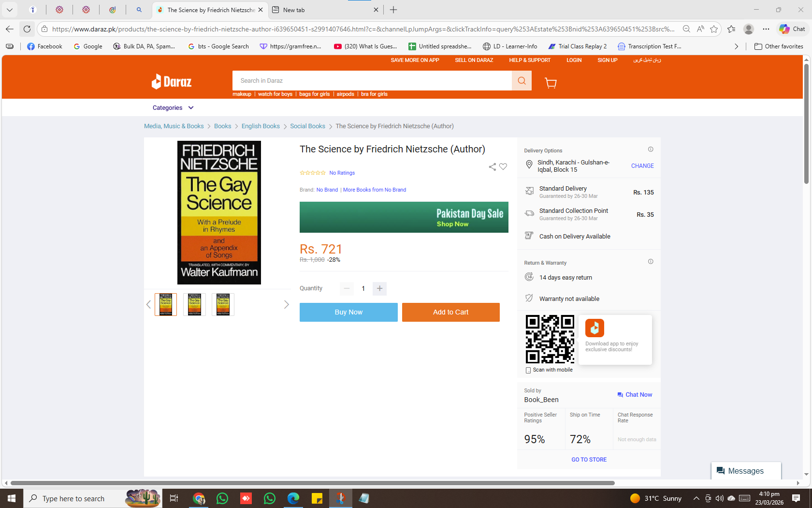Click the share icon beside product title

492,167
